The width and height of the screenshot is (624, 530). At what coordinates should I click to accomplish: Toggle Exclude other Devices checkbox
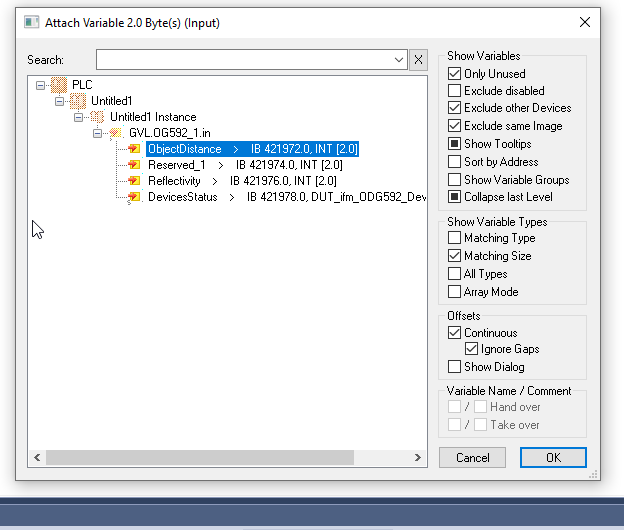pyautogui.click(x=454, y=108)
